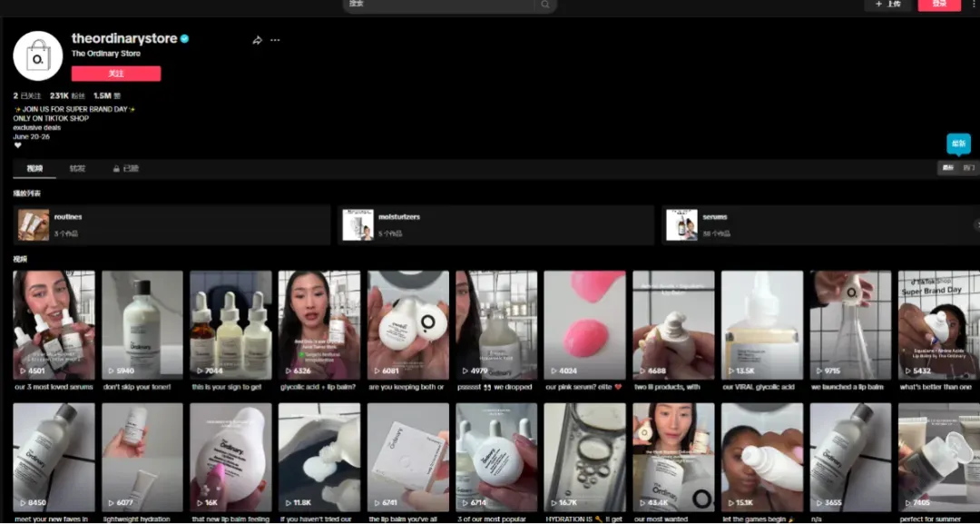Click the moisturizers playlist thumbnail image
980x524 pixels.
pyautogui.click(x=358, y=225)
